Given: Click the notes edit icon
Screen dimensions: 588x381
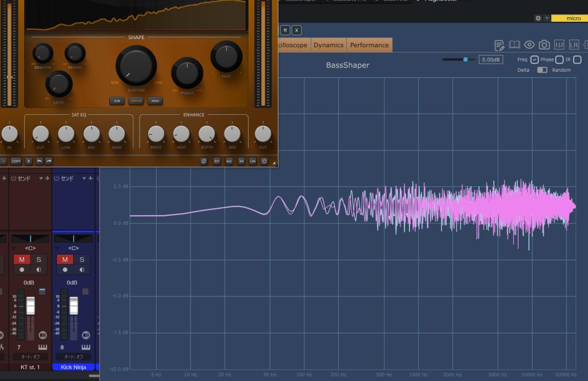Looking at the screenshot, I should point(500,45).
